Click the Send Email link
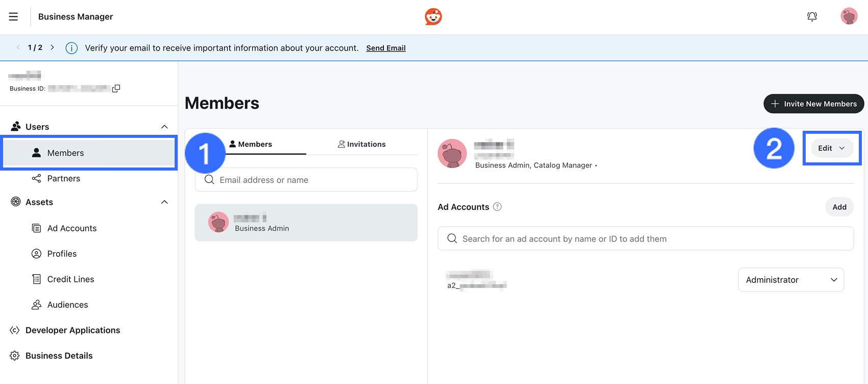This screenshot has height=384, width=868. (385, 48)
